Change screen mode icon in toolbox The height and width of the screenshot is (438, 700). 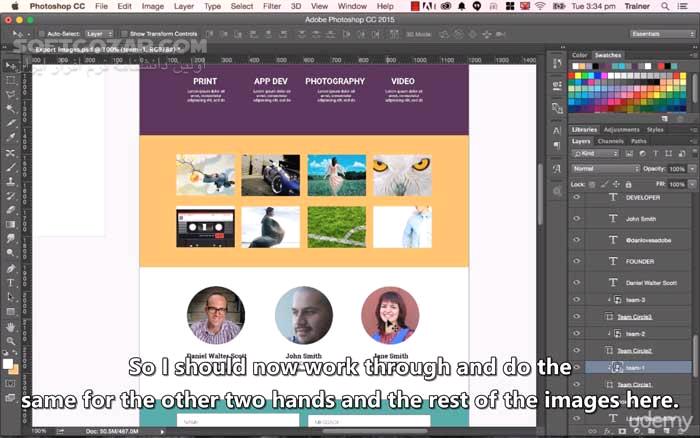point(10,398)
